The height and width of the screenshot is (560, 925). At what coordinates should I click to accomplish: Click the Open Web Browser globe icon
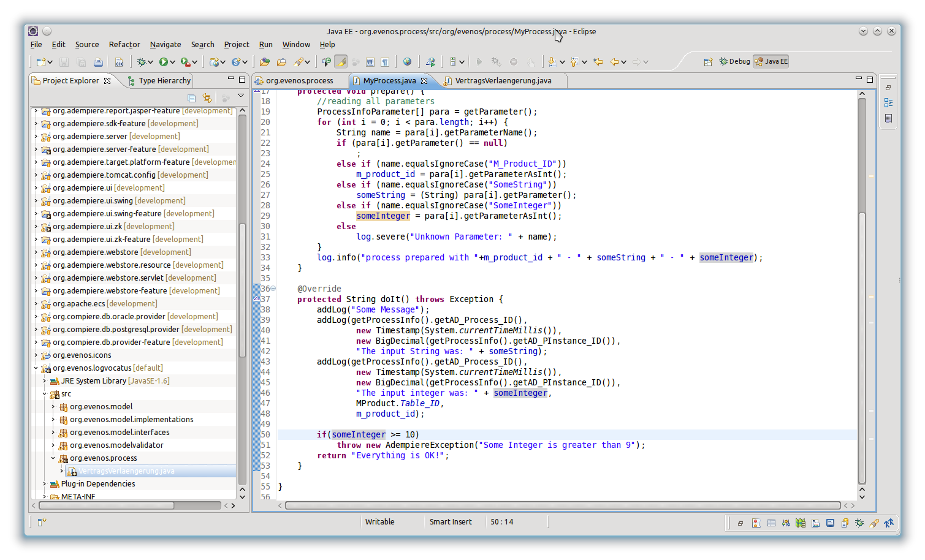coord(407,62)
